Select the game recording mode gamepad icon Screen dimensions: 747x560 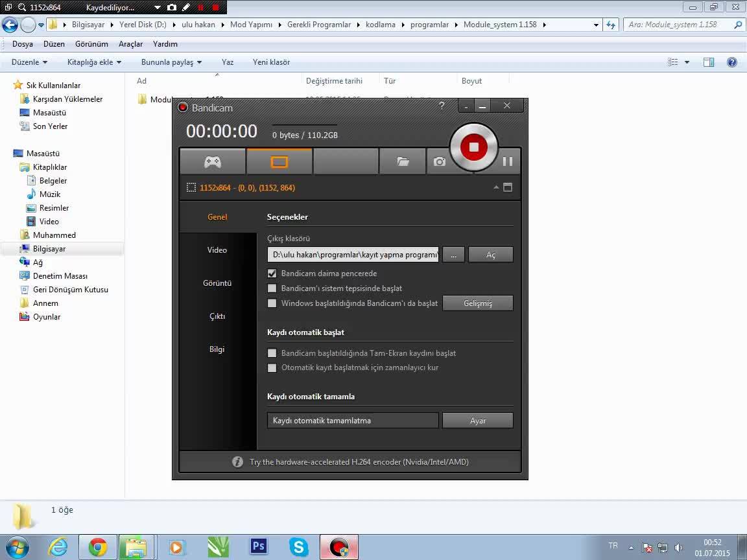tap(213, 162)
